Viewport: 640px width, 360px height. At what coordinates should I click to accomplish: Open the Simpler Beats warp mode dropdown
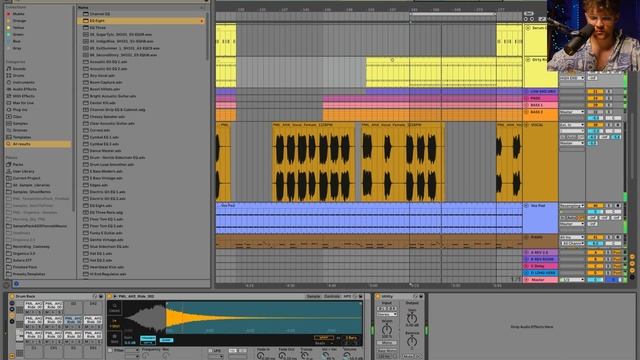pos(324,343)
